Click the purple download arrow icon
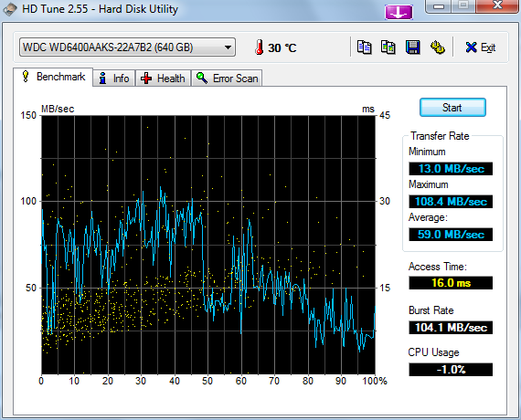The width and height of the screenshot is (521, 420). click(x=399, y=13)
